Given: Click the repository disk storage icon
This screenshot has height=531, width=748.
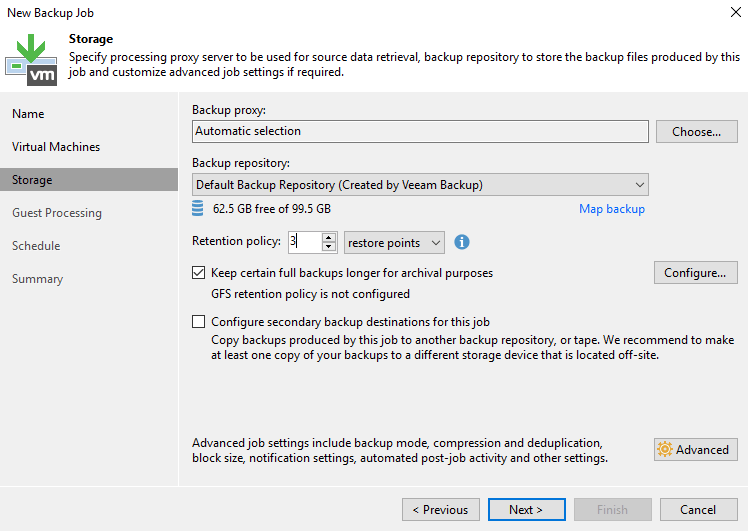Looking at the screenshot, I should (x=197, y=209).
